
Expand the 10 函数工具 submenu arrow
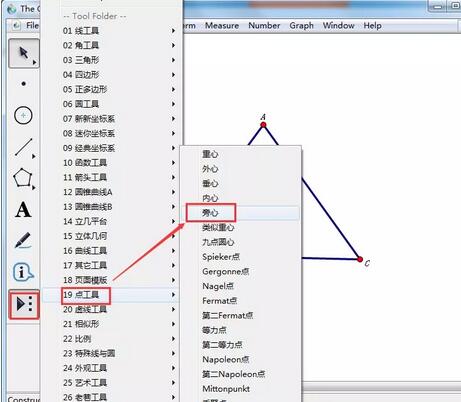tap(173, 163)
